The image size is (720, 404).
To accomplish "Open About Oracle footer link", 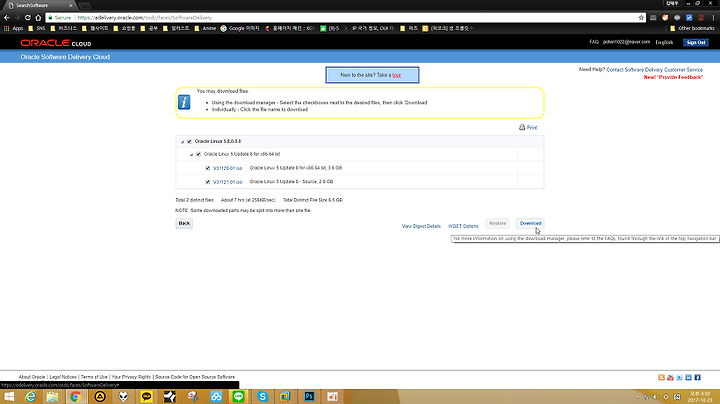I will click(x=32, y=377).
